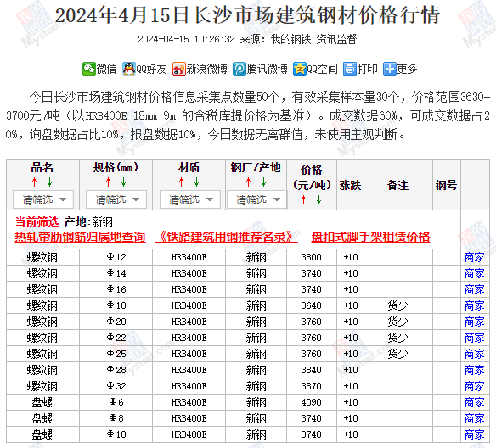Open 《铁路建筑用钢推荐名录》 link
Image resolution: width=496 pixels, height=448 pixels.
tap(226, 237)
